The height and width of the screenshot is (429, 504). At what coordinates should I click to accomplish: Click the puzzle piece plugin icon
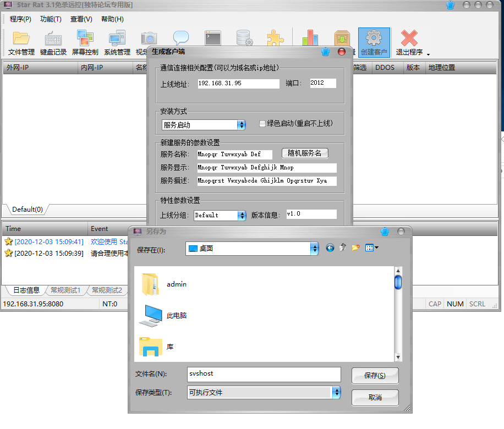pyautogui.click(x=276, y=38)
